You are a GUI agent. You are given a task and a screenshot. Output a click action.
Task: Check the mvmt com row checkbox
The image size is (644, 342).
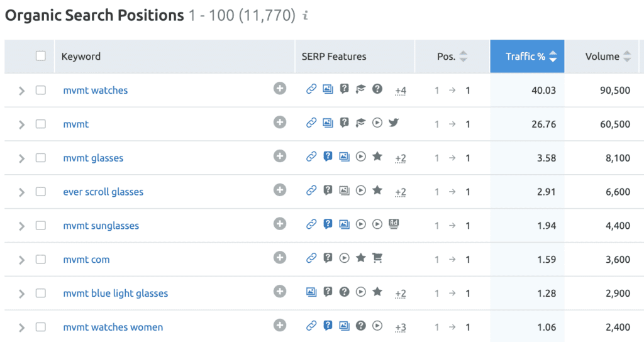(x=41, y=259)
